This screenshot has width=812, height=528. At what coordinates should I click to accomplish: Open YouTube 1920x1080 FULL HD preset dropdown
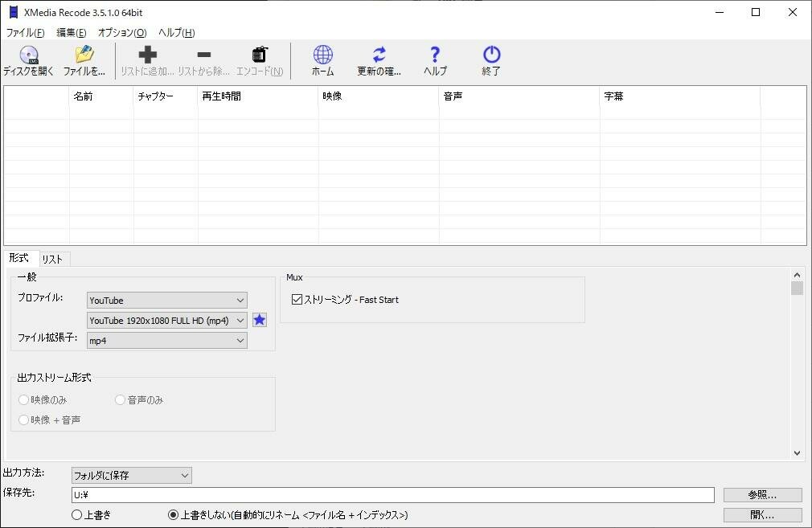tap(166, 321)
